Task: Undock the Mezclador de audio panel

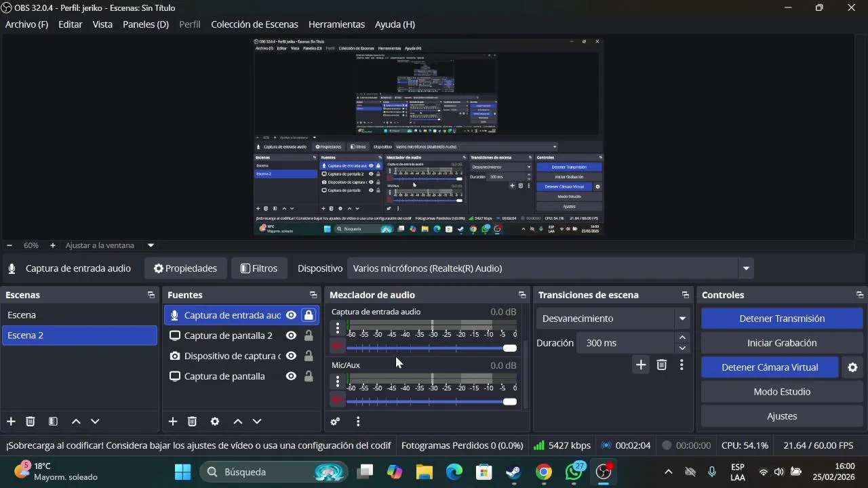Action: [x=521, y=295]
